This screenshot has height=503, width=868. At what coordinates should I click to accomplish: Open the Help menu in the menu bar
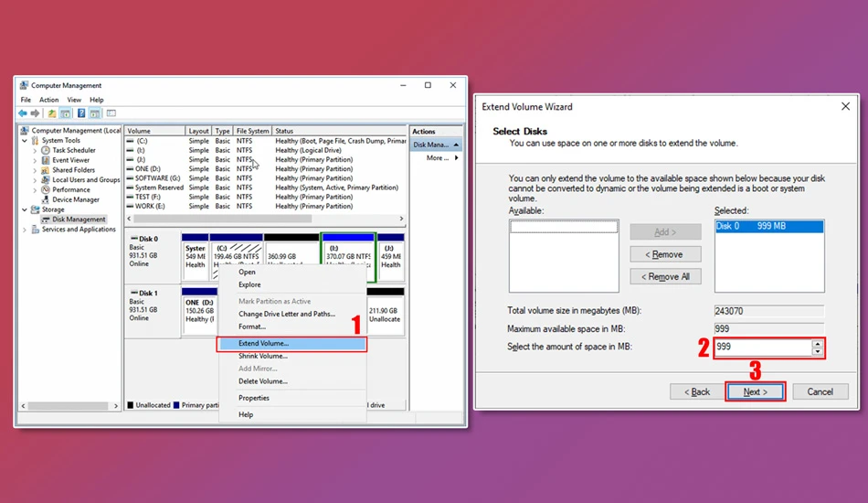97,100
